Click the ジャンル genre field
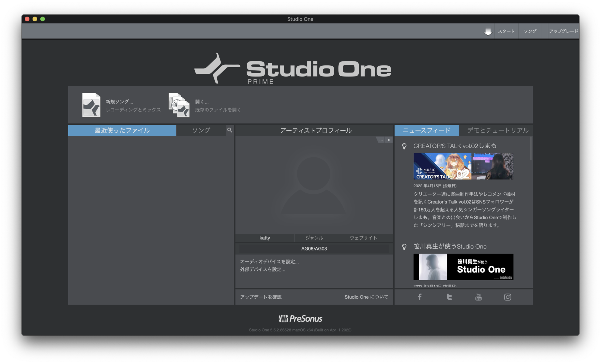 314,238
